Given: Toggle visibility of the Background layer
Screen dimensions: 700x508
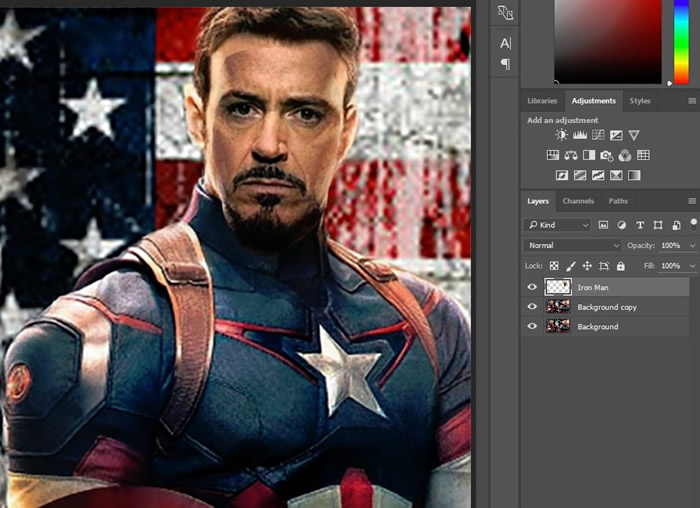Looking at the screenshot, I should 532,326.
